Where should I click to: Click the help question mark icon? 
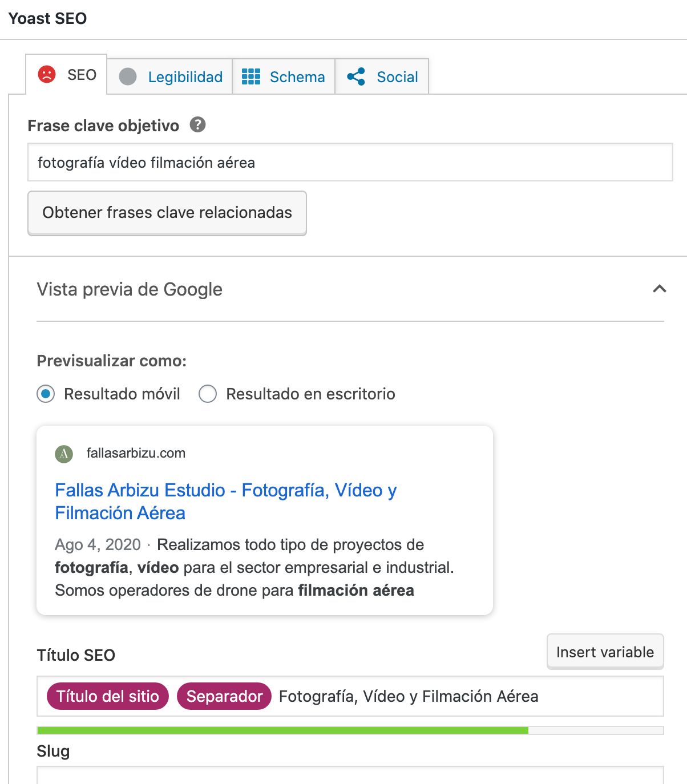[x=197, y=124]
